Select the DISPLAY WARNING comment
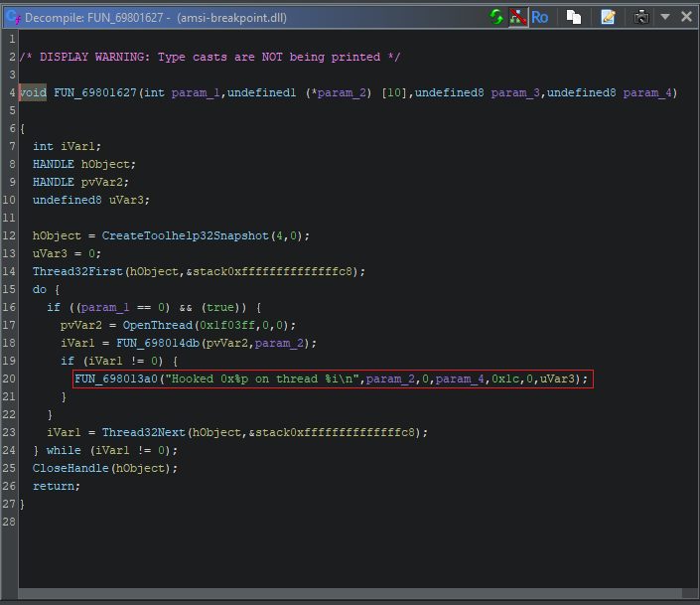The width and height of the screenshot is (700, 605). click(210, 57)
